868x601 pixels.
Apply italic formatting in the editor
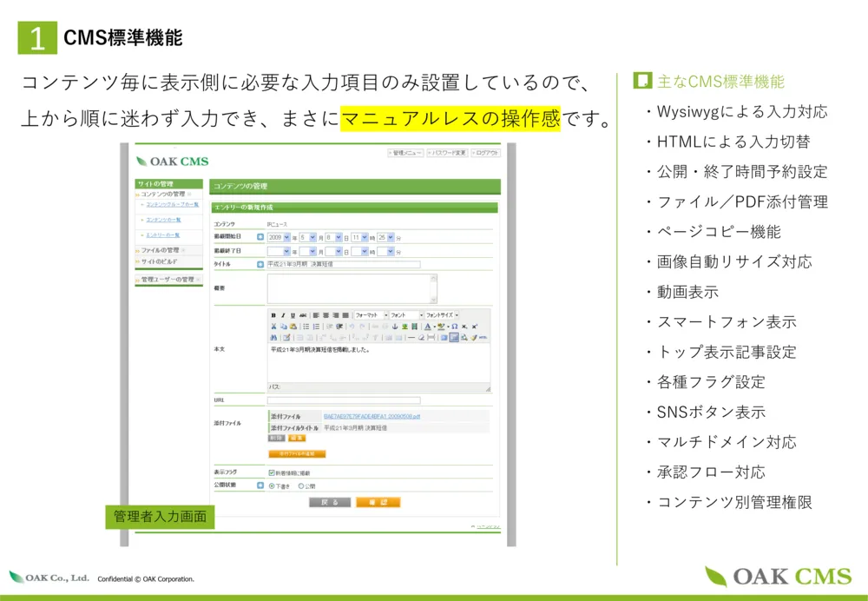click(282, 315)
